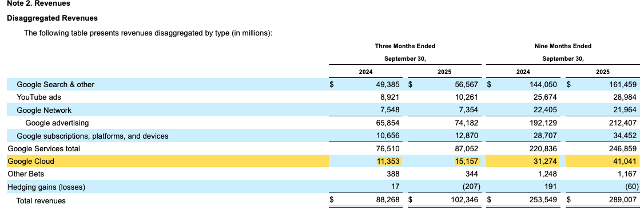Click Total revenues value 289,007
Image resolution: width=644 pixels, height=212 pixels.
coord(623,201)
